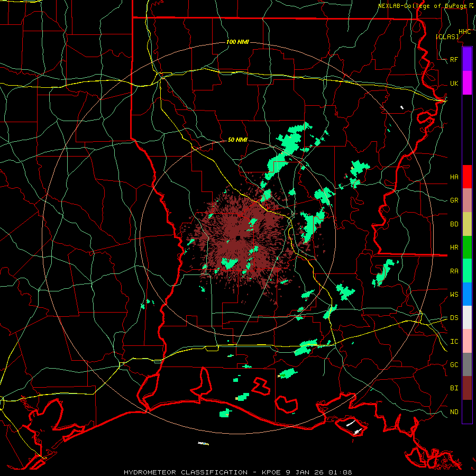The image size is (476, 476).
Task: Click the Hydrometeor Classification KPOE caption
Action: click(x=238, y=472)
